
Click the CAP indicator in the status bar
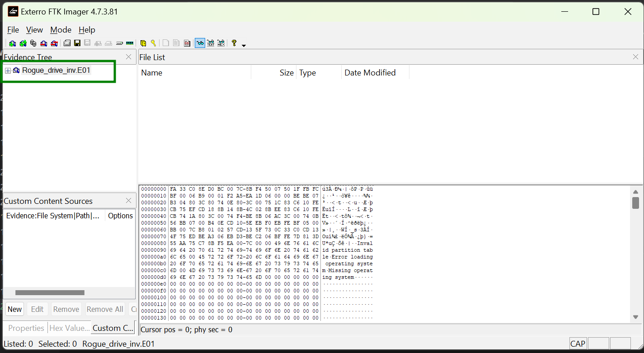(x=578, y=344)
